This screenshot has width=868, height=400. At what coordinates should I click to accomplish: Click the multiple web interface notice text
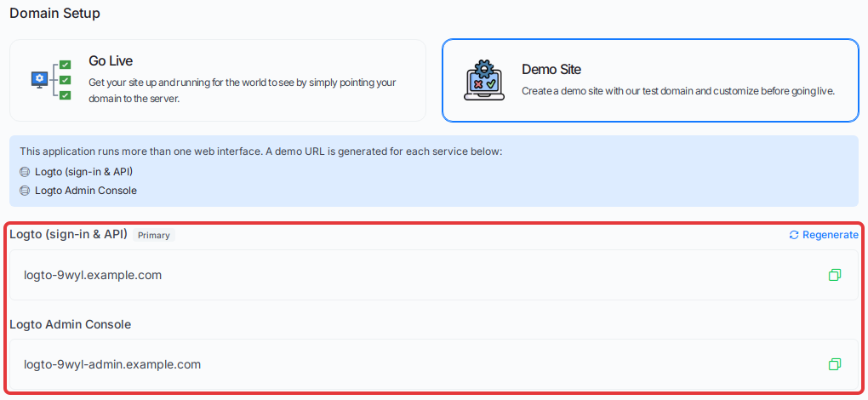point(260,151)
